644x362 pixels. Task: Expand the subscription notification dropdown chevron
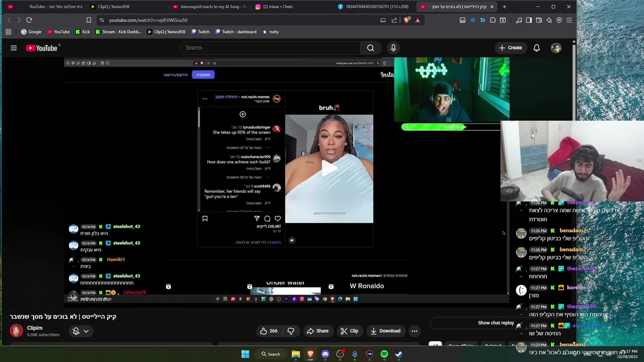coord(86,331)
